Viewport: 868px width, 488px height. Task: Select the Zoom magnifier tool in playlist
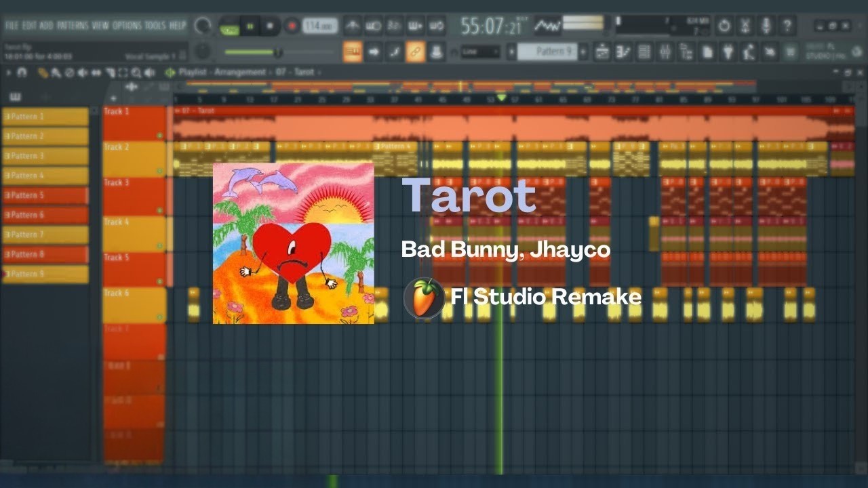coord(136,73)
